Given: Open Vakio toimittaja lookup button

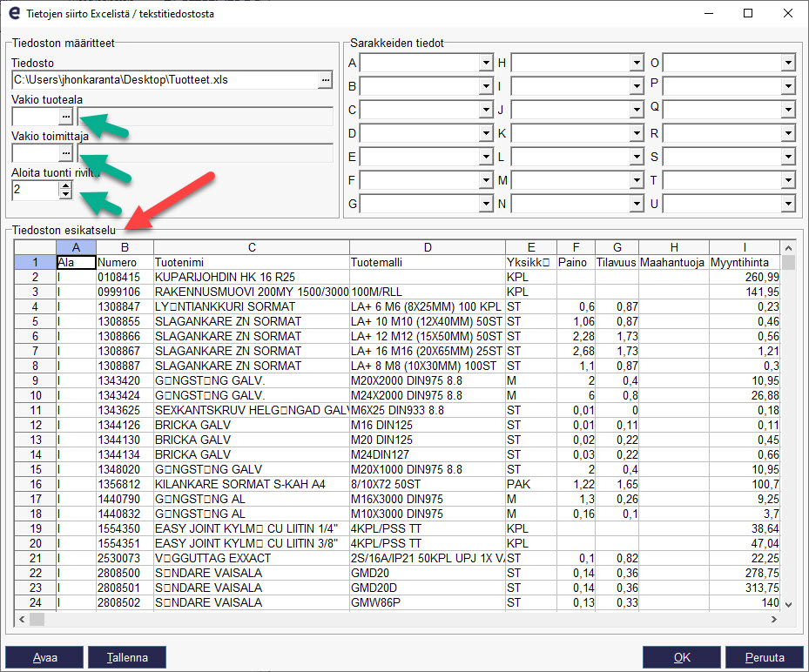Looking at the screenshot, I should (x=65, y=153).
